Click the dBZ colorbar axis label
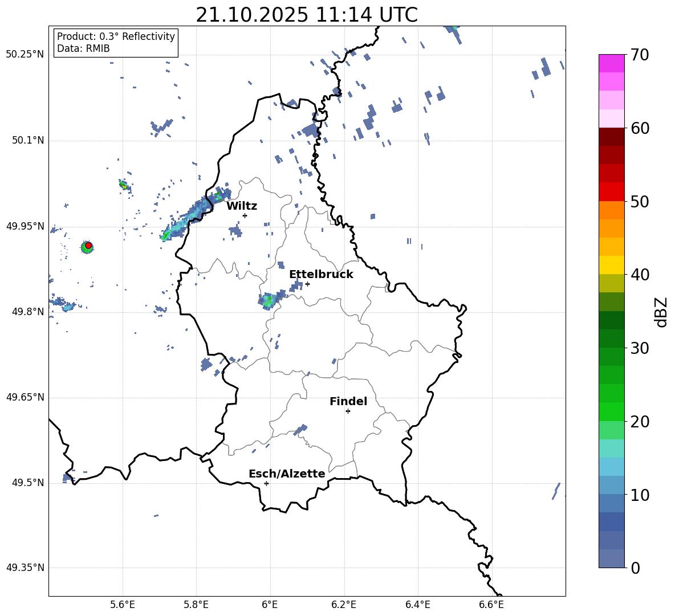The width and height of the screenshot is (675, 616). pyautogui.click(x=662, y=312)
